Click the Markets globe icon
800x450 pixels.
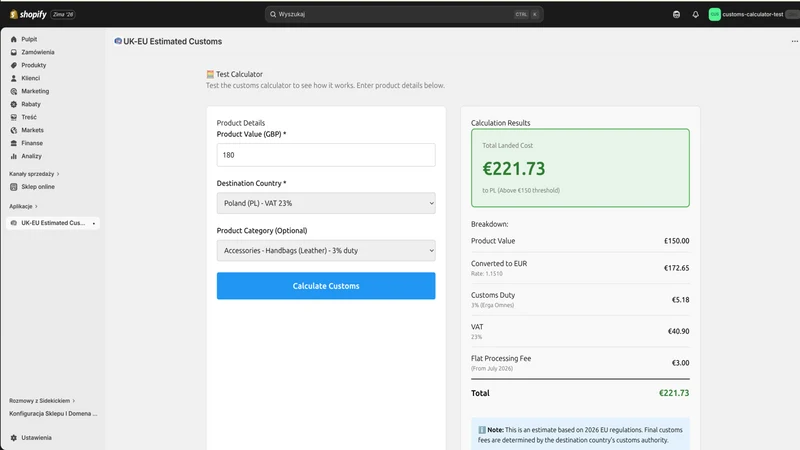pos(14,130)
